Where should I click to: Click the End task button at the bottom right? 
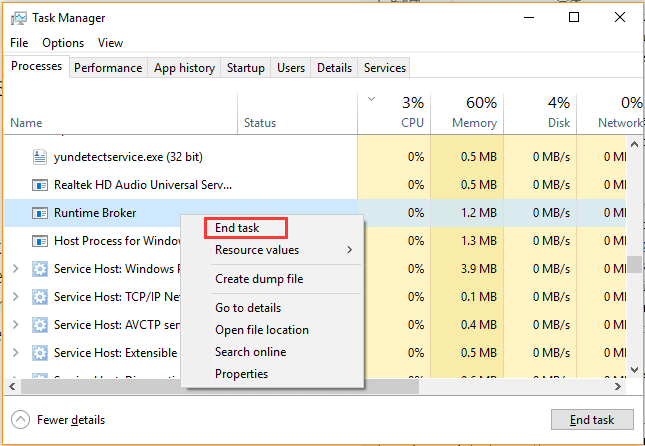[x=592, y=420]
